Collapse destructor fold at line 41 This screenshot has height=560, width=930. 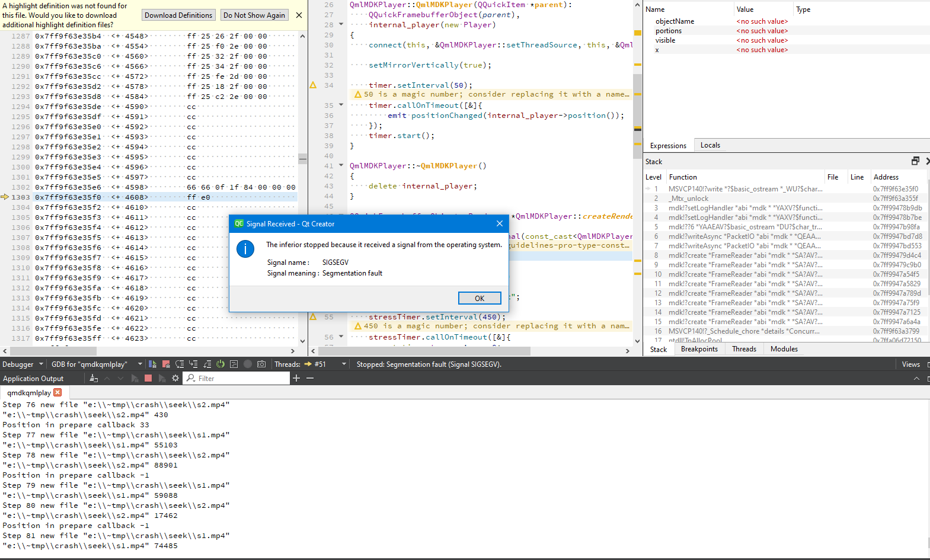(341, 165)
